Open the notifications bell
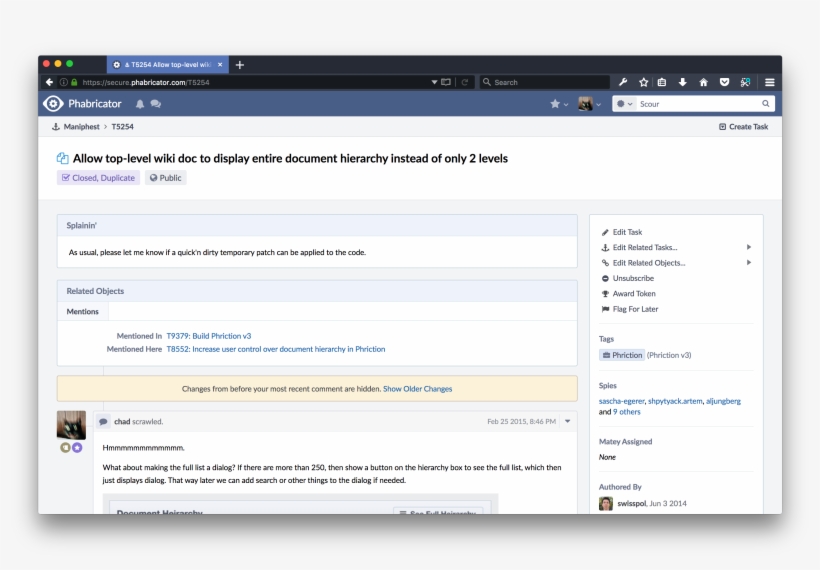The width and height of the screenshot is (820, 570). (x=140, y=104)
